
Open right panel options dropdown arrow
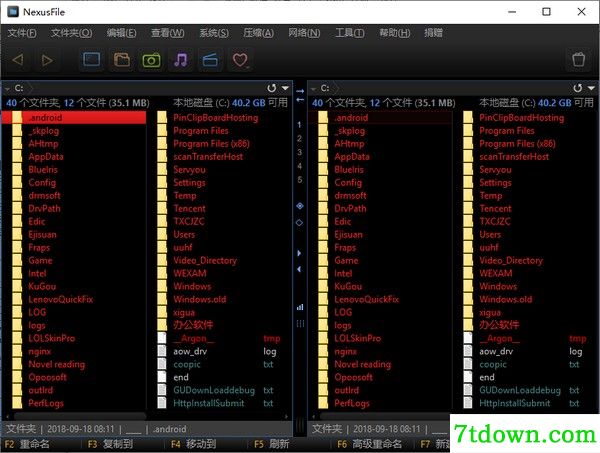(592, 88)
